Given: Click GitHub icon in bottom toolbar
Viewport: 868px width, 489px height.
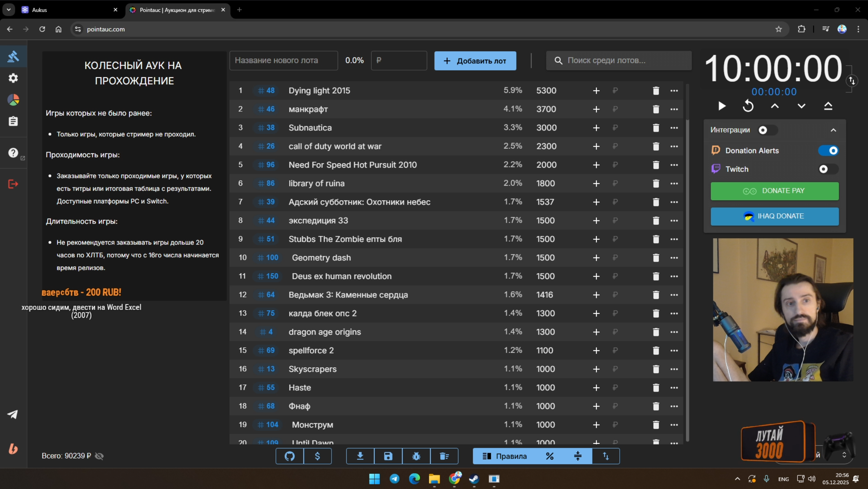Looking at the screenshot, I should click(289, 456).
